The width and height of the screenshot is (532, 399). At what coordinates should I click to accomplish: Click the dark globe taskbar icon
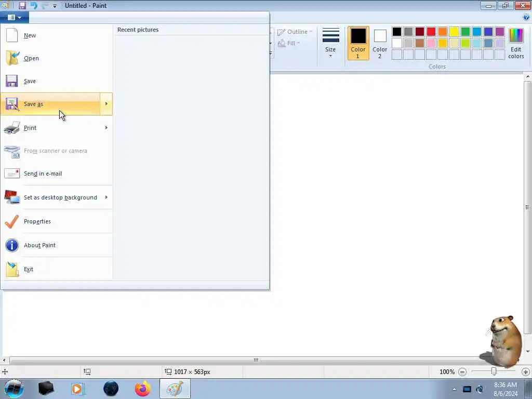pos(111,389)
